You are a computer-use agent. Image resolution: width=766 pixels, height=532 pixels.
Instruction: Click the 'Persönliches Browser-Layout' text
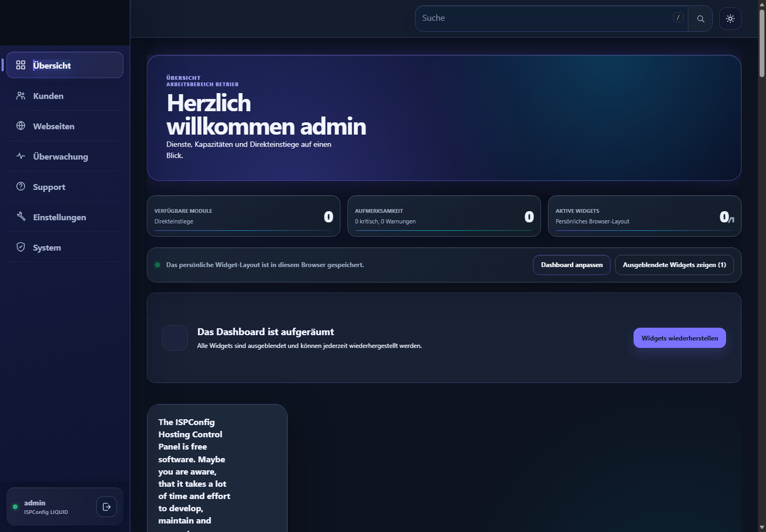tap(592, 221)
